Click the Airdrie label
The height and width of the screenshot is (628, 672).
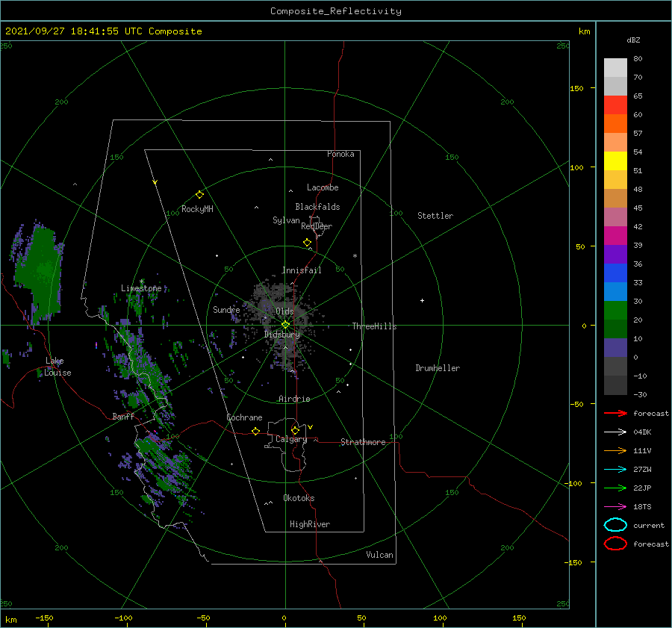[294, 399]
